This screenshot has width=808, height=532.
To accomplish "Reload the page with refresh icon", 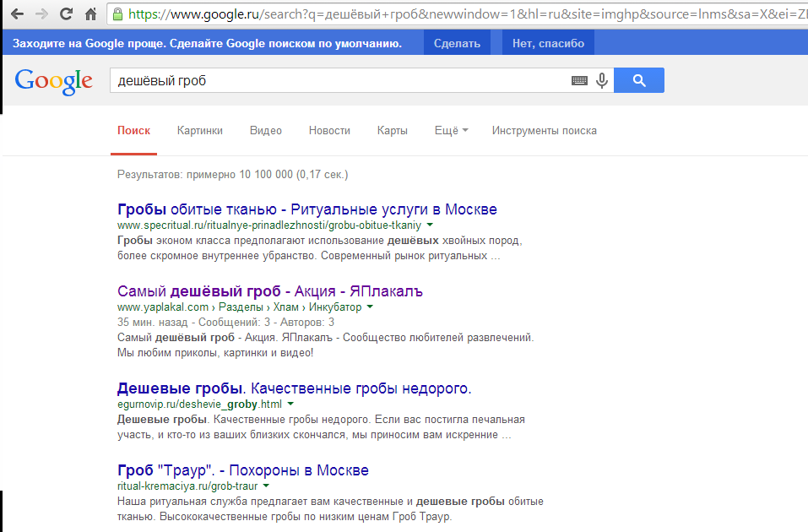I will point(66,14).
